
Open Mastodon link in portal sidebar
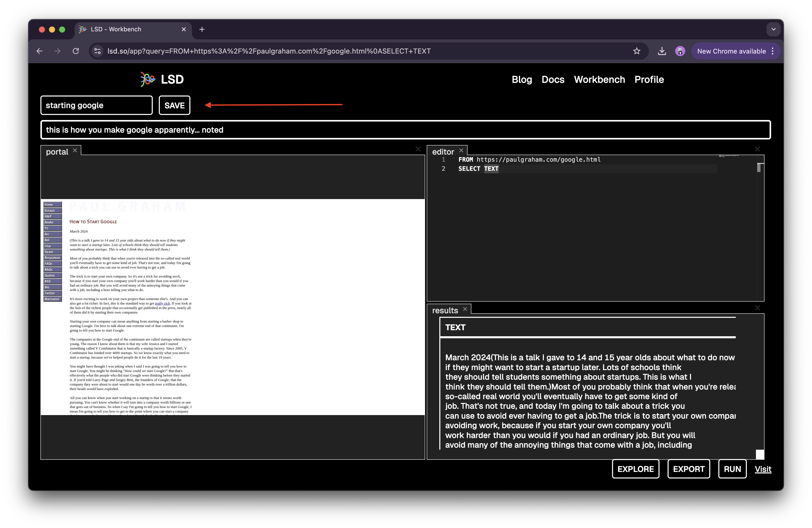point(53,299)
